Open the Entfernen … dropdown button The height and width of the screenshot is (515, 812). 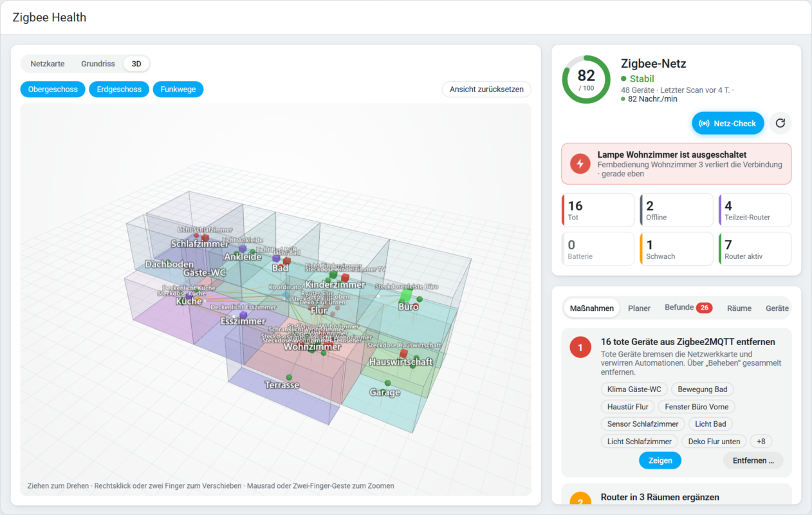point(753,460)
